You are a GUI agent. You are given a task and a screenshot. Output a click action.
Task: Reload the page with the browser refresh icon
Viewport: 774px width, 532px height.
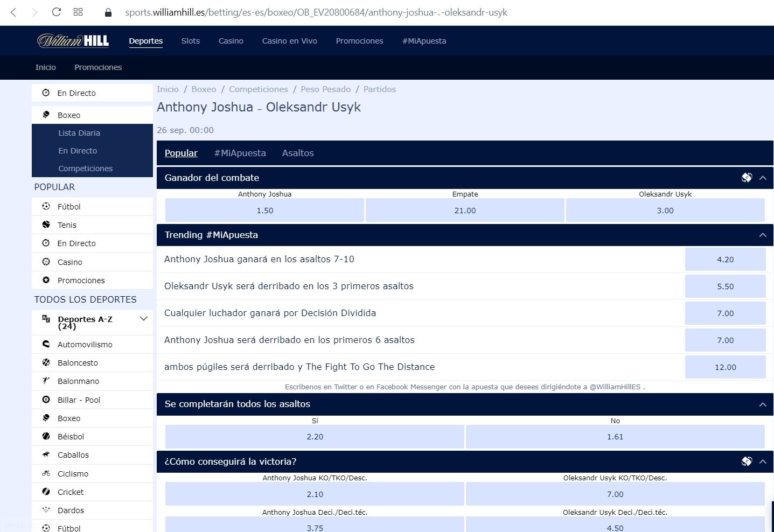[57, 12]
